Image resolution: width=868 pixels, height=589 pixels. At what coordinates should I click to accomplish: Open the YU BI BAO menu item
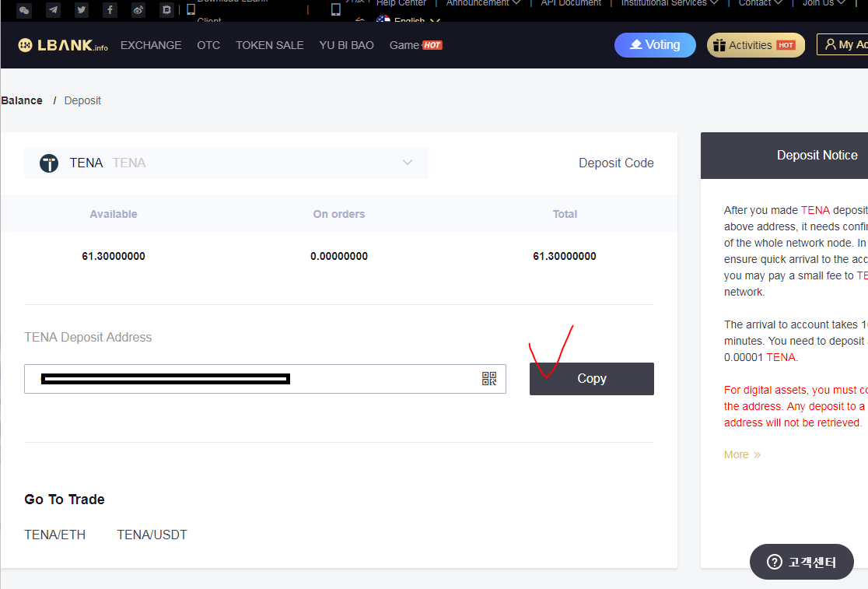[x=347, y=45]
